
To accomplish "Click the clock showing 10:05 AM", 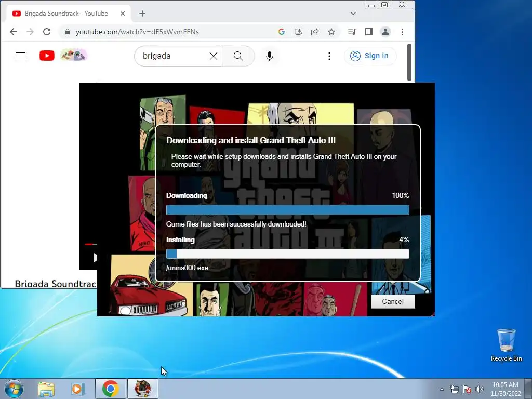I will coord(506,389).
